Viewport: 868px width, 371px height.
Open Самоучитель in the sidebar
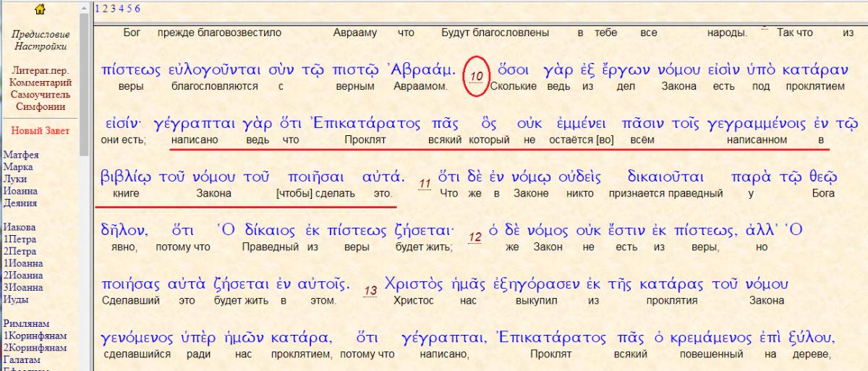click(x=40, y=95)
